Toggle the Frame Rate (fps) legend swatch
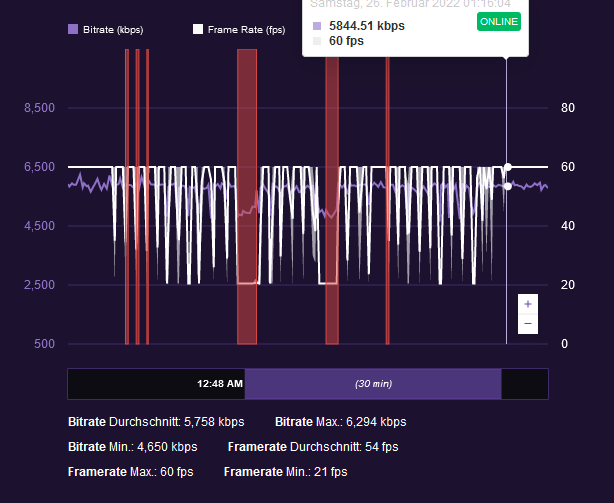Viewport: 614px width, 503px height. [x=198, y=29]
